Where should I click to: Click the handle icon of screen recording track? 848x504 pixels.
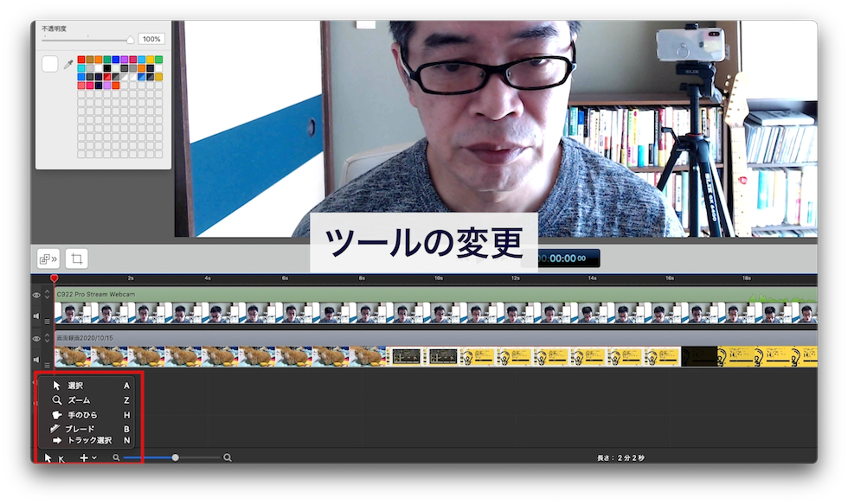click(x=48, y=365)
